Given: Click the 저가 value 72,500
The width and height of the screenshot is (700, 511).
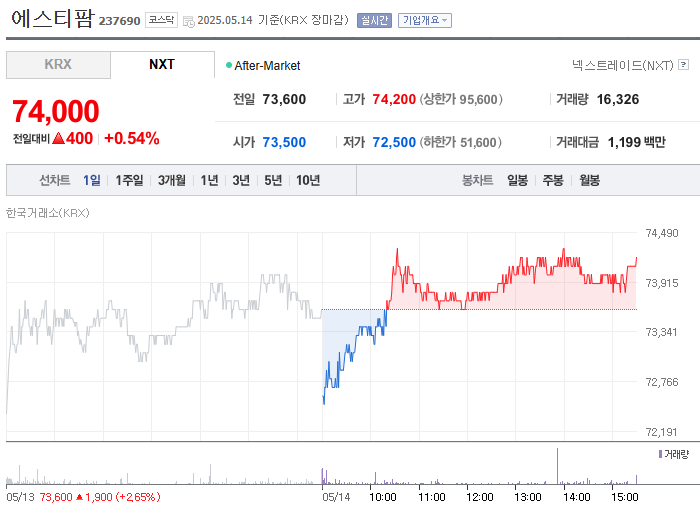Looking at the screenshot, I should 394,142.
